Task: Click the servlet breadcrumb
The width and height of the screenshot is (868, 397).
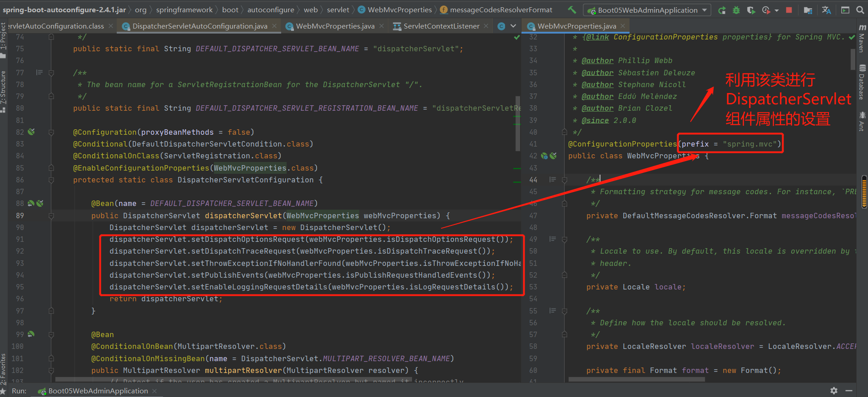Action: tap(338, 10)
